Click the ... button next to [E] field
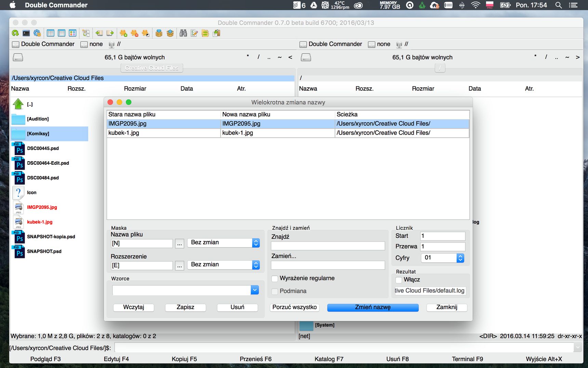The image size is (588, 368). tap(179, 265)
